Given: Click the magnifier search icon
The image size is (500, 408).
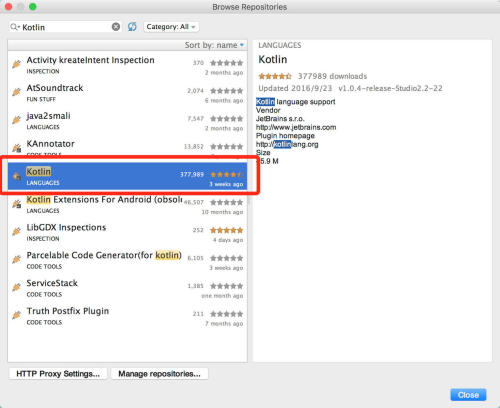Looking at the screenshot, I should click(14, 27).
